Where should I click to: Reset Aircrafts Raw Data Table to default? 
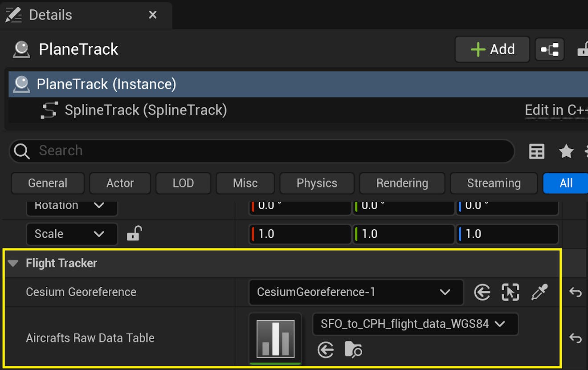click(x=575, y=338)
